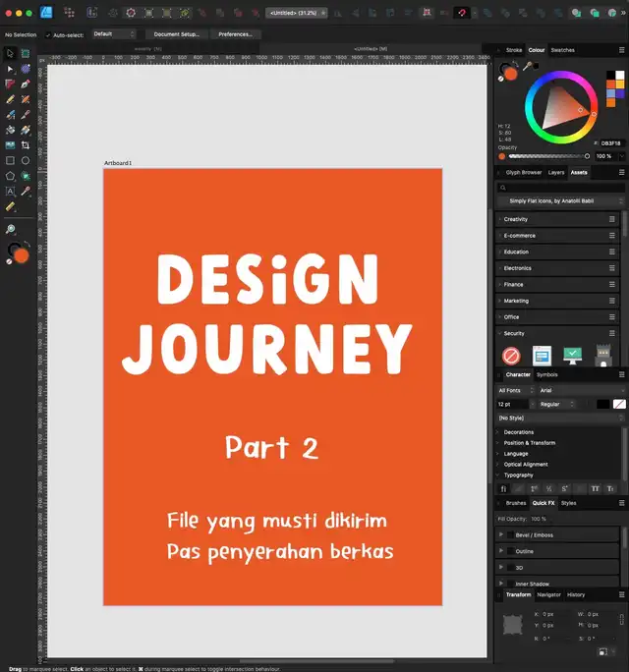Image resolution: width=629 pixels, height=672 pixels.
Task: Select the Move tool in the toolbox
Action: point(10,53)
